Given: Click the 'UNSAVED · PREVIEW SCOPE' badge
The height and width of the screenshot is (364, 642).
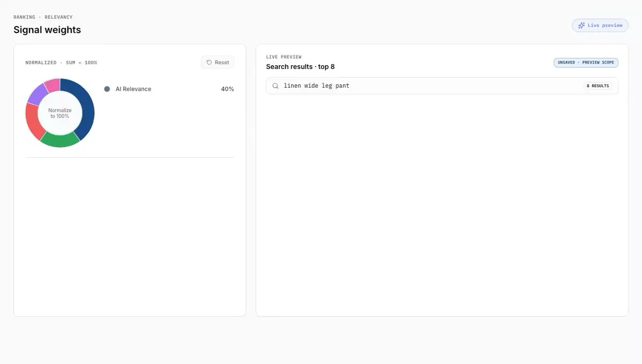Looking at the screenshot, I should 586,63.
